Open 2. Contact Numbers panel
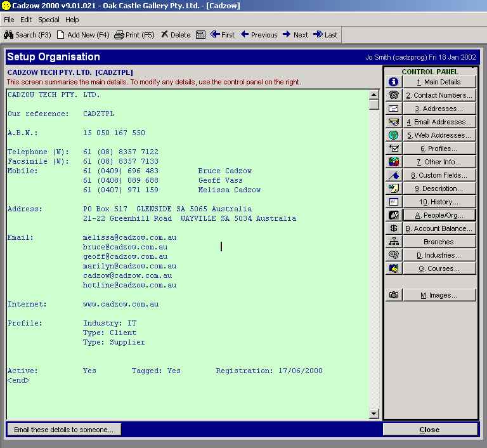Viewport: 487px width, 448px height. pyautogui.click(x=439, y=95)
